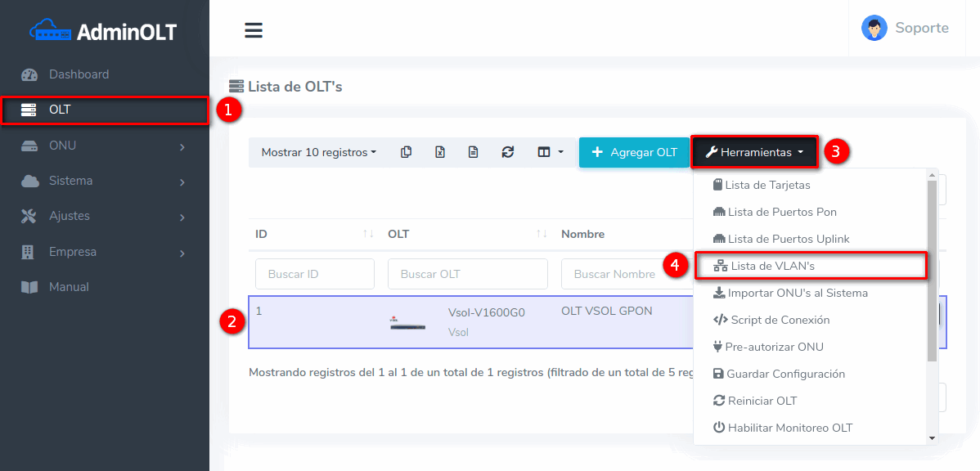
Task: Click the Soporte user avatar
Action: [x=874, y=28]
